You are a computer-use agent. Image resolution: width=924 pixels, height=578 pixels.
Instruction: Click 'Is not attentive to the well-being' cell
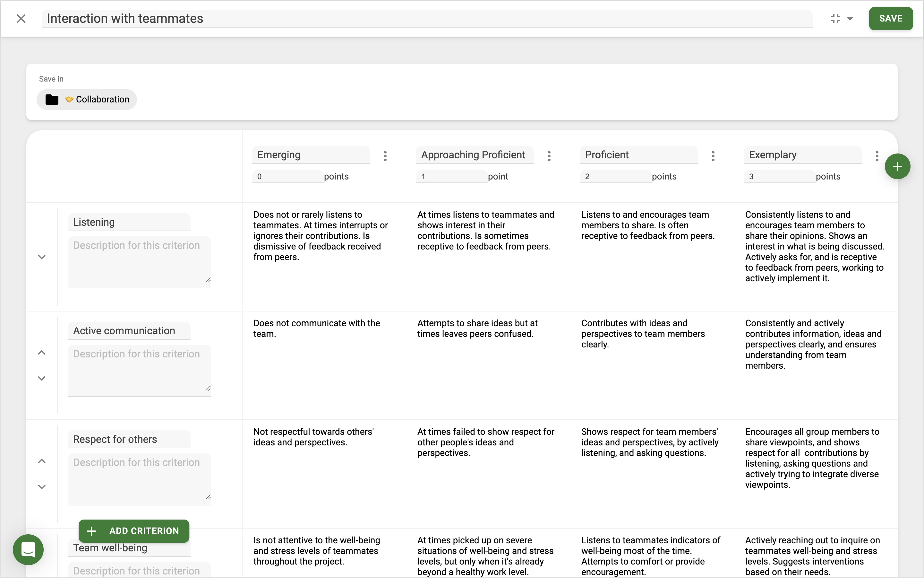coord(317,551)
